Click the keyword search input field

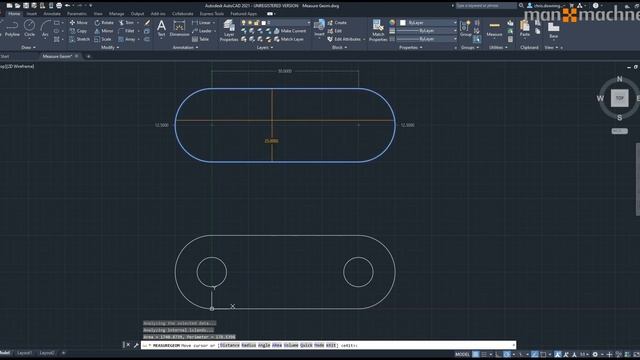[x=486, y=6]
